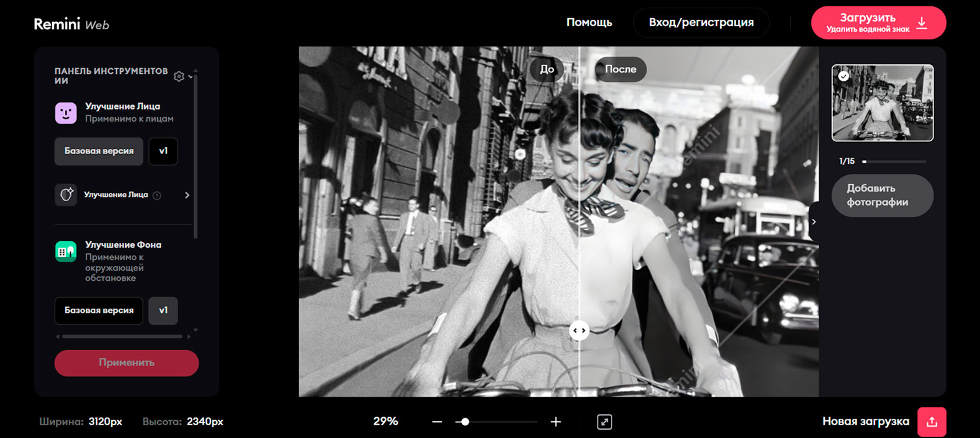
Task: Click the Face Enhancement purple face icon
Action: tap(66, 113)
